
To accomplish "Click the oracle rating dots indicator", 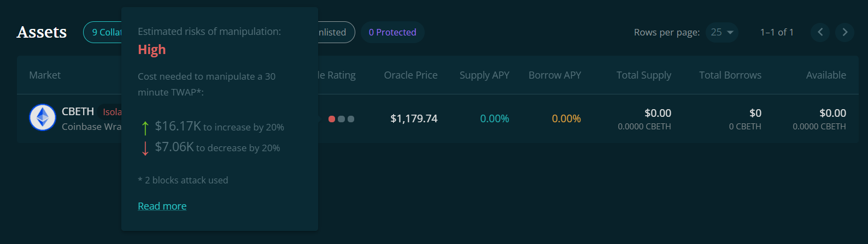I will click(341, 118).
